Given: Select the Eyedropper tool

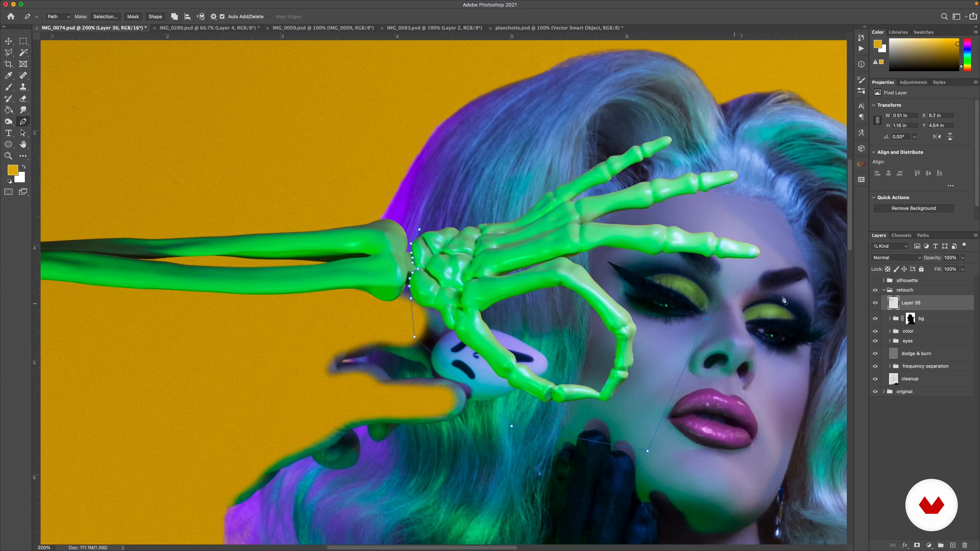Looking at the screenshot, I should pyautogui.click(x=8, y=75).
